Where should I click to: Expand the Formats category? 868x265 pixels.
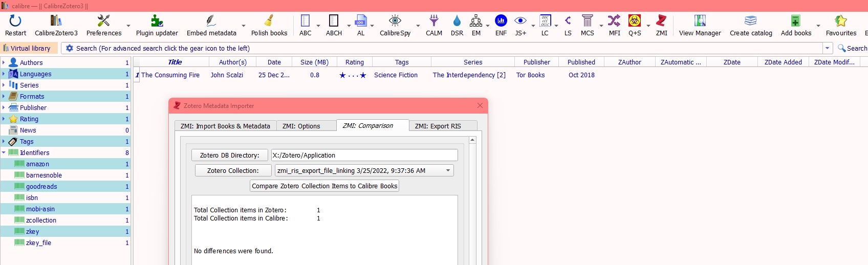pos(4,96)
